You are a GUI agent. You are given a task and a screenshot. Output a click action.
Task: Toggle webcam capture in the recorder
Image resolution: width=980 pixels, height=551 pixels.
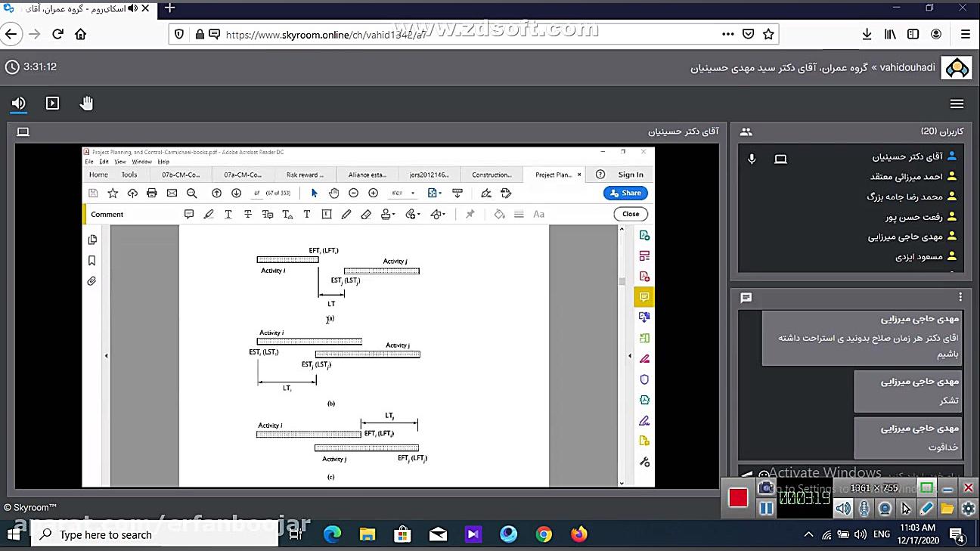tap(885, 509)
